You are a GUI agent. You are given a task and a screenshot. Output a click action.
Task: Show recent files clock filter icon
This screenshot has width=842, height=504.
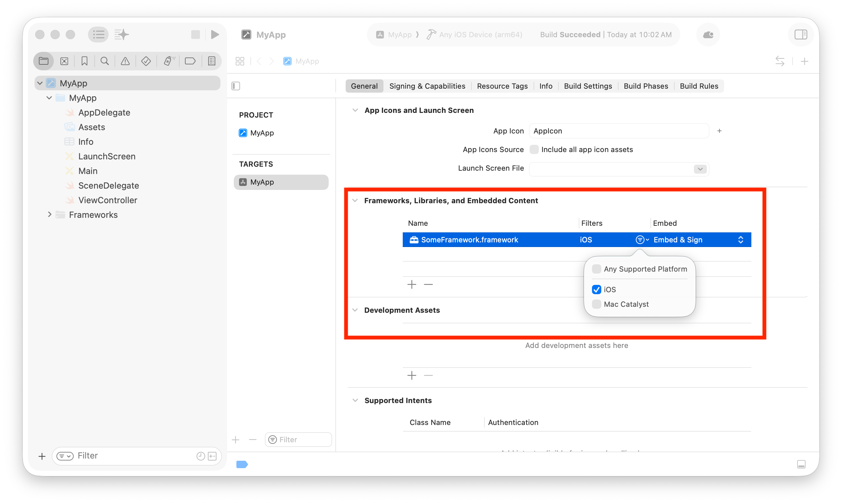tap(201, 456)
